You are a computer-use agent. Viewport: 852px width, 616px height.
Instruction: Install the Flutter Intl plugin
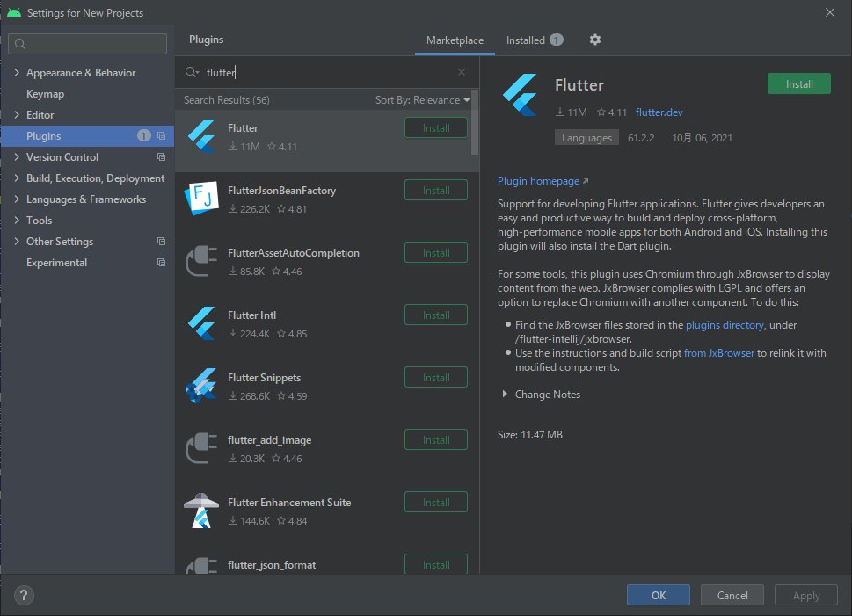click(x=436, y=315)
